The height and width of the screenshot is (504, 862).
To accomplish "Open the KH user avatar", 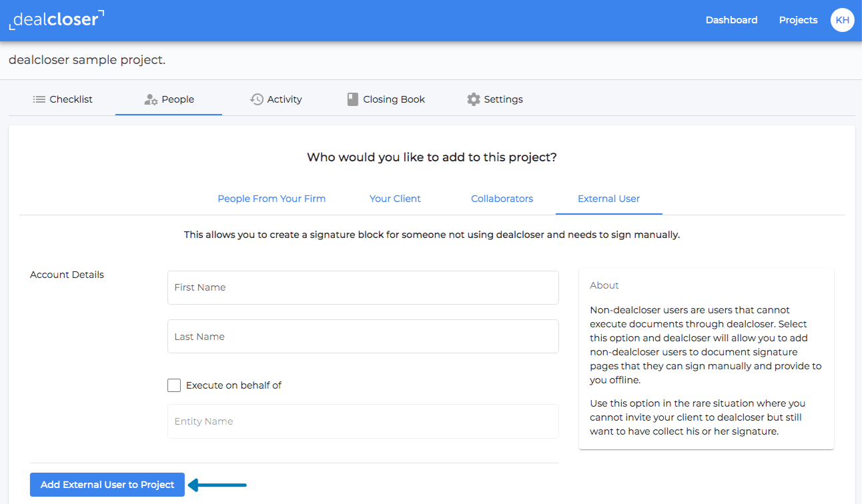I will [x=842, y=20].
